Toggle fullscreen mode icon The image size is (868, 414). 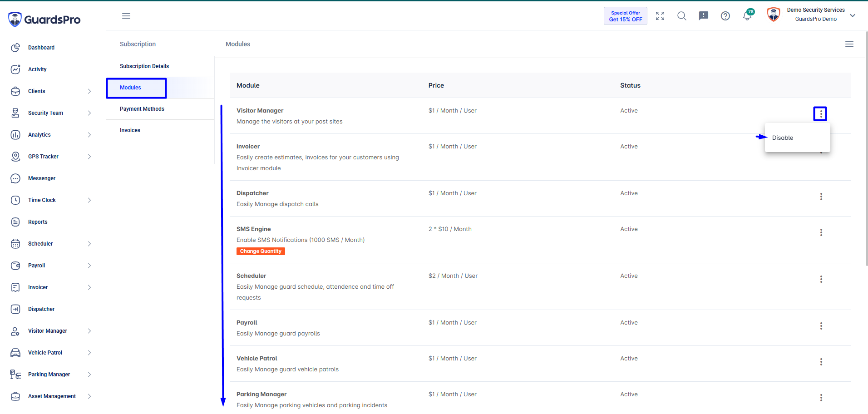pyautogui.click(x=660, y=16)
